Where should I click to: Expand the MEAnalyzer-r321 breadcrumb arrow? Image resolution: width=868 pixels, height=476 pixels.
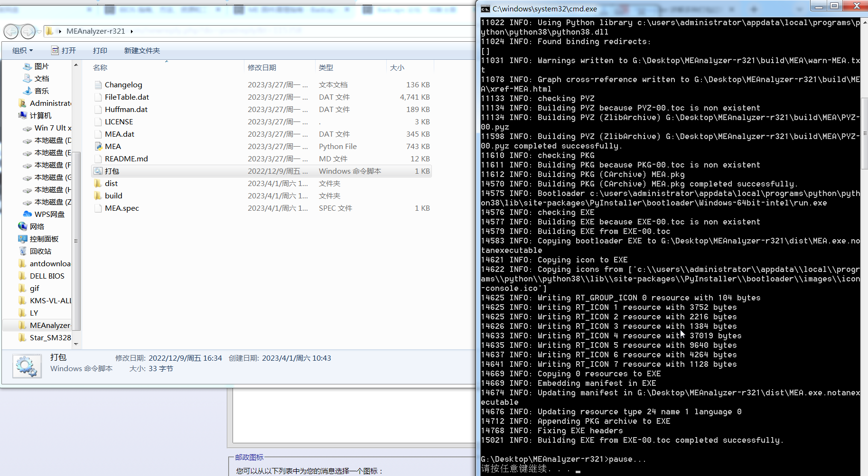(x=132, y=31)
